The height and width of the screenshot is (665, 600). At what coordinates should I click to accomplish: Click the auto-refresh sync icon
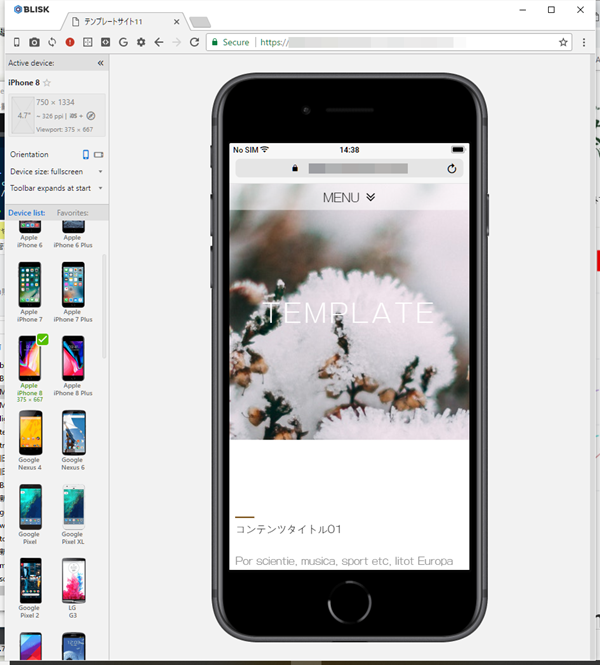click(52, 42)
